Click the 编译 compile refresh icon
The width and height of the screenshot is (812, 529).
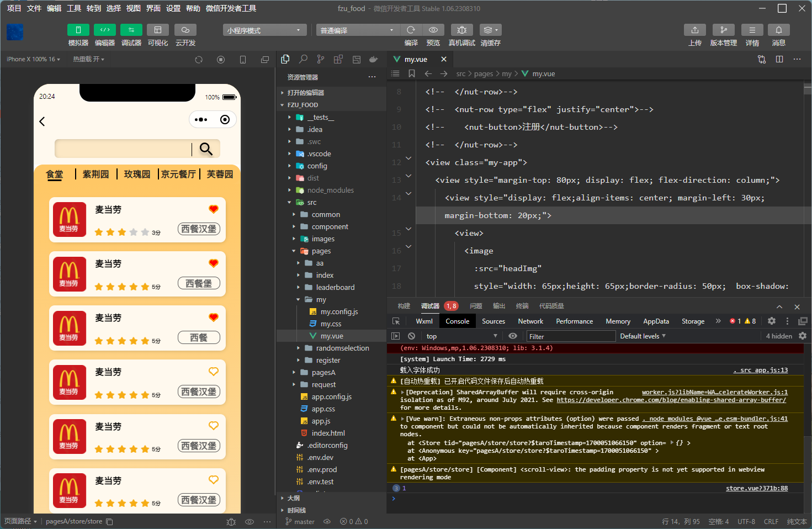point(411,30)
